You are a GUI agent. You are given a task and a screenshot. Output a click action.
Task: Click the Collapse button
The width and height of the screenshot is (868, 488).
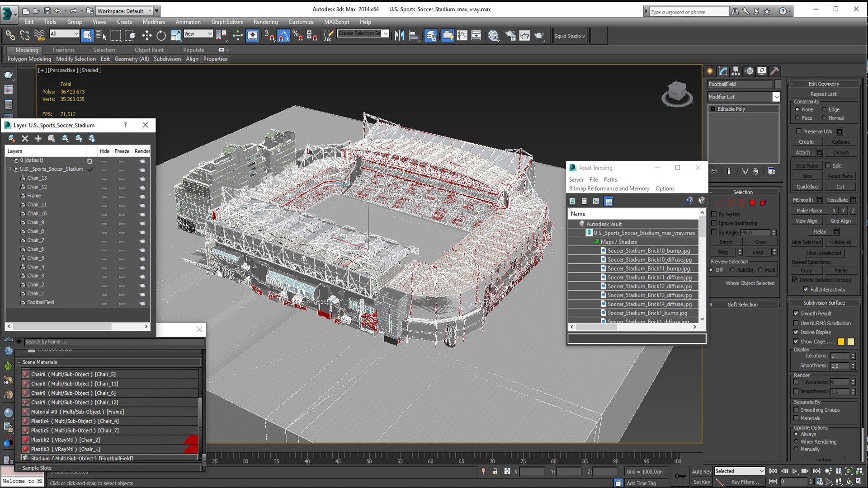840,142
